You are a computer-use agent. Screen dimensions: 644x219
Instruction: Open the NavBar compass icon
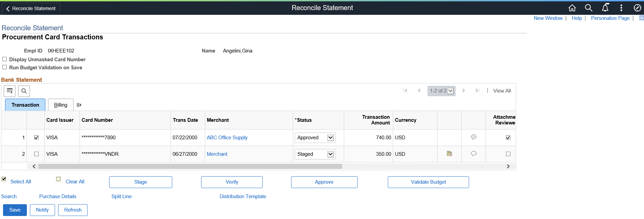(x=637, y=8)
